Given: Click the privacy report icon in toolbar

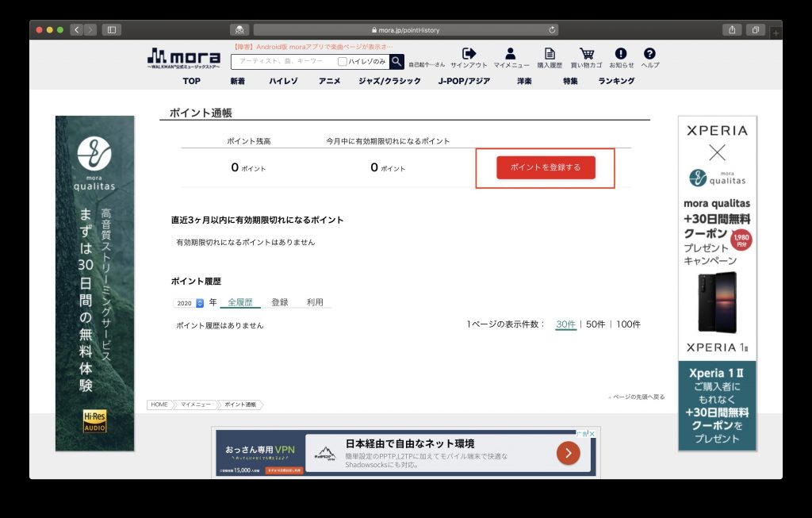Looking at the screenshot, I should [239, 29].
